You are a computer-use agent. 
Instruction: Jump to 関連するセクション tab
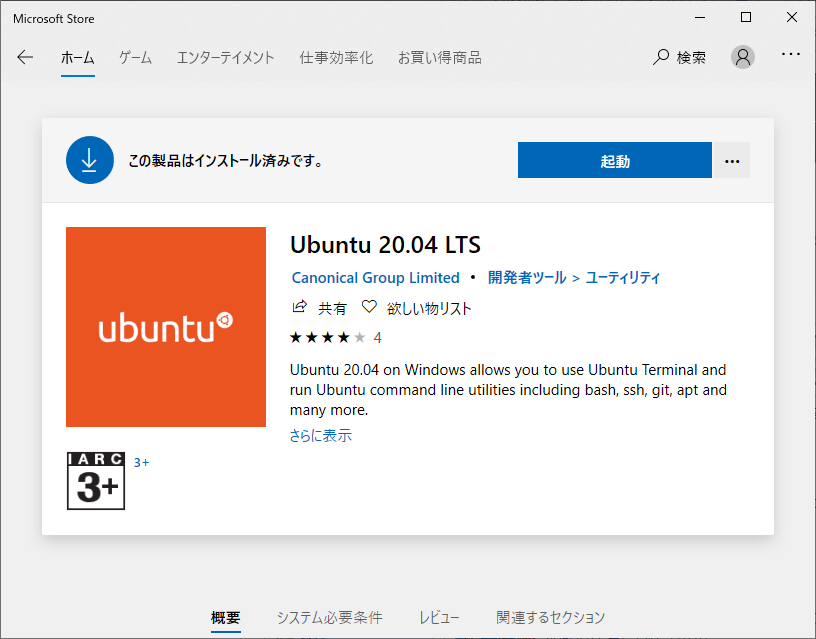(551, 618)
